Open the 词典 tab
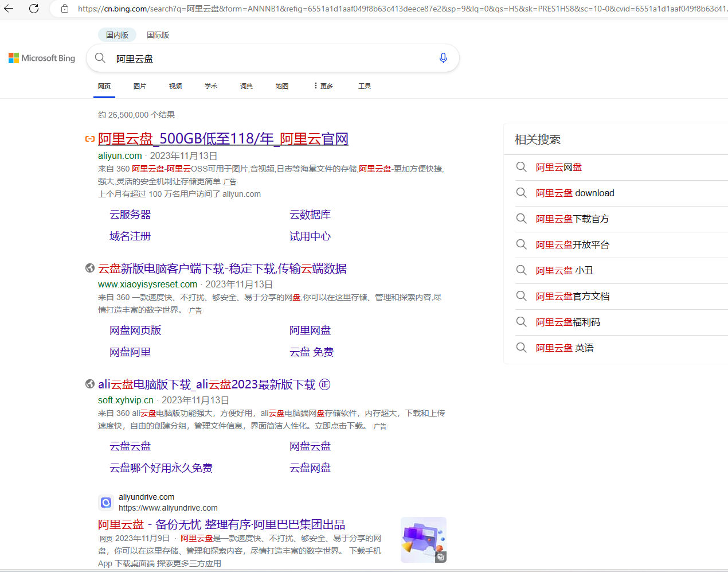 [246, 86]
